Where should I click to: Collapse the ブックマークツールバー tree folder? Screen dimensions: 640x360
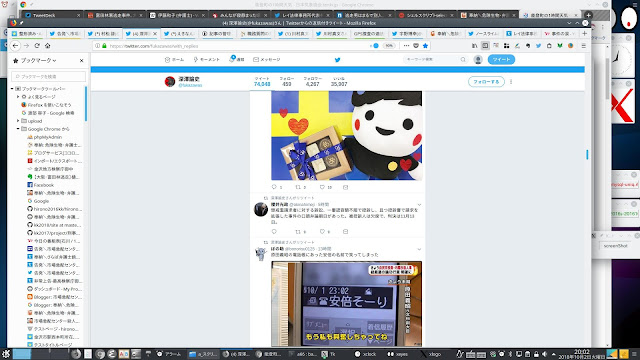(13, 89)
